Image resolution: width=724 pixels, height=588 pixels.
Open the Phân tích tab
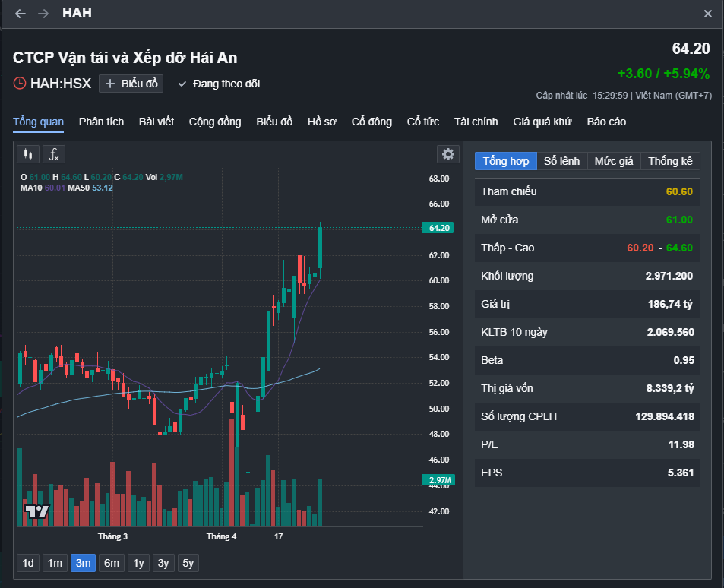pos(101,122)
